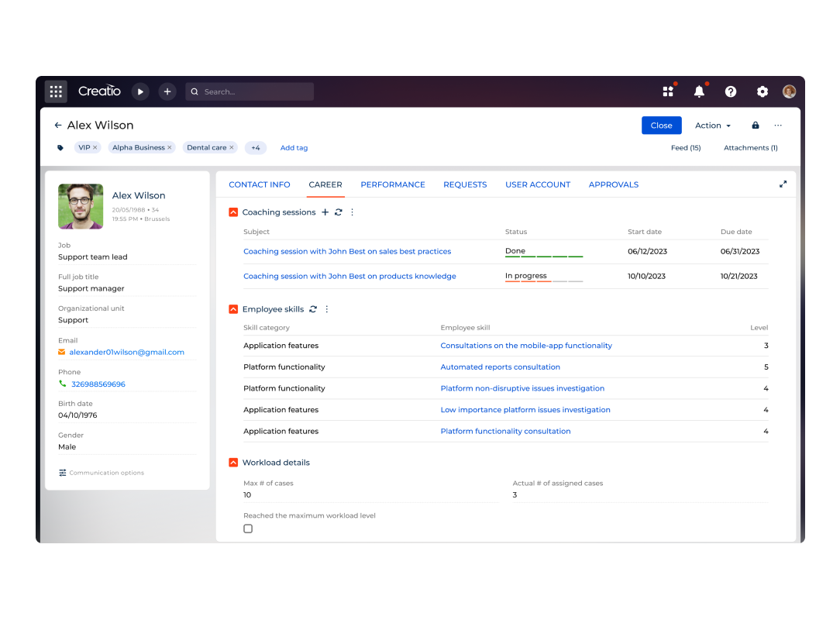
Task: Refresh the Coaching sessions list
Action: (338, 212)
